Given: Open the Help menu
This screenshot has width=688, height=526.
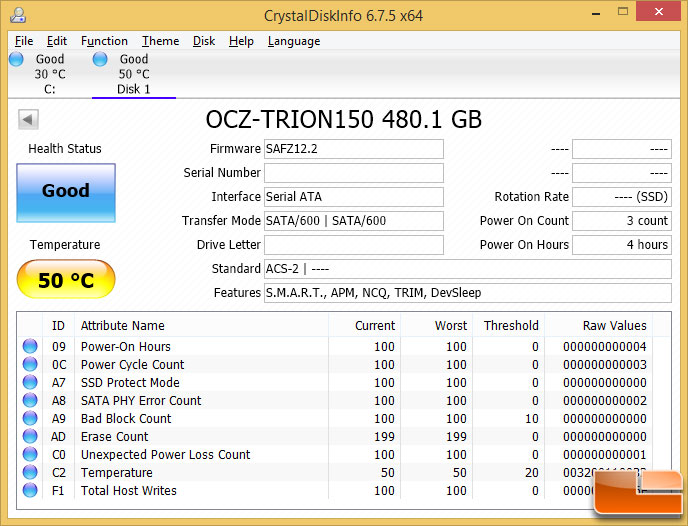Looking at the screenshot, I should pos(241,41).
